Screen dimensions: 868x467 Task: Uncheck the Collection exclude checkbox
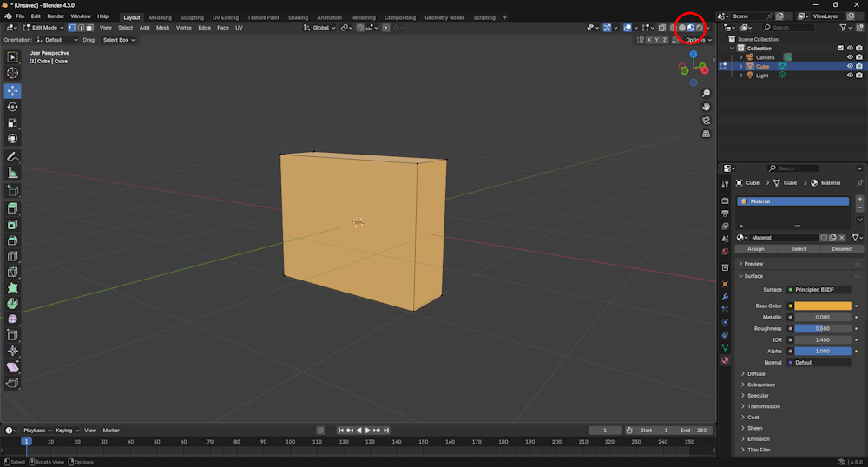pyautogui.click(x=840, y=49)
